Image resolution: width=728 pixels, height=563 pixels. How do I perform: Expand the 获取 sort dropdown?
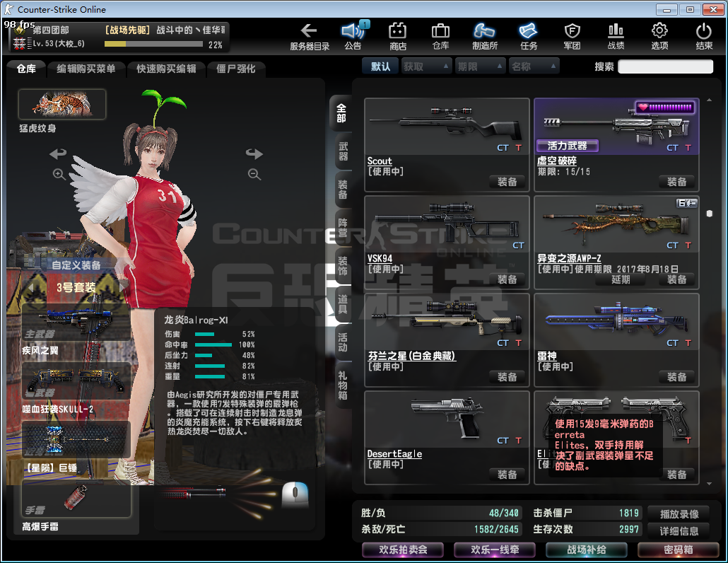[x=426, y=67]
